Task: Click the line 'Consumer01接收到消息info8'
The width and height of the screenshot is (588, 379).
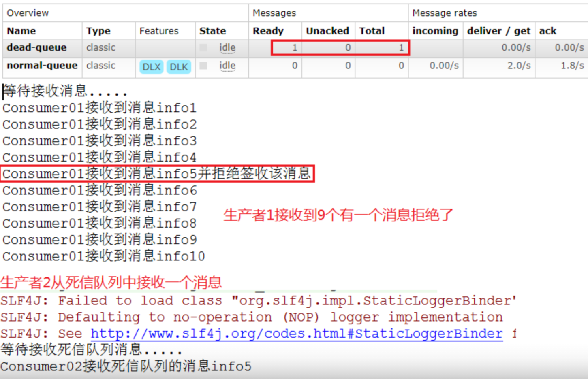Action: point(100,224)
